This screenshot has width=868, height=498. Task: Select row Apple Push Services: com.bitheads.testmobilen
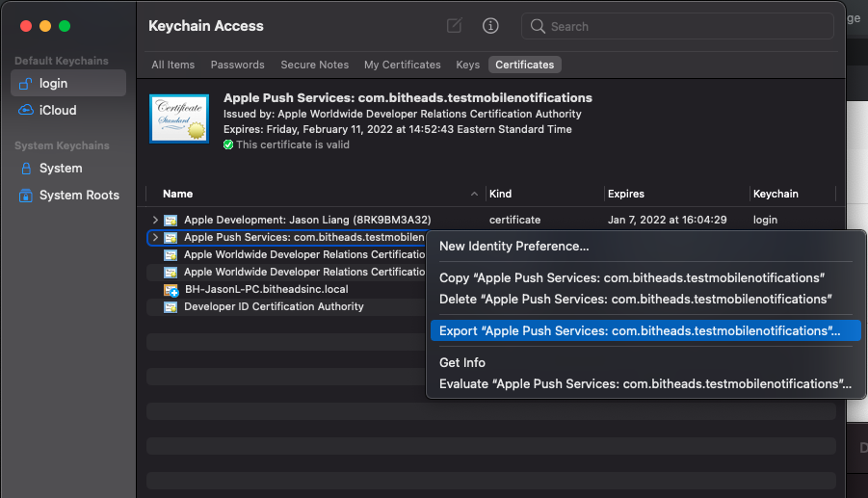[x=286, y=237]
